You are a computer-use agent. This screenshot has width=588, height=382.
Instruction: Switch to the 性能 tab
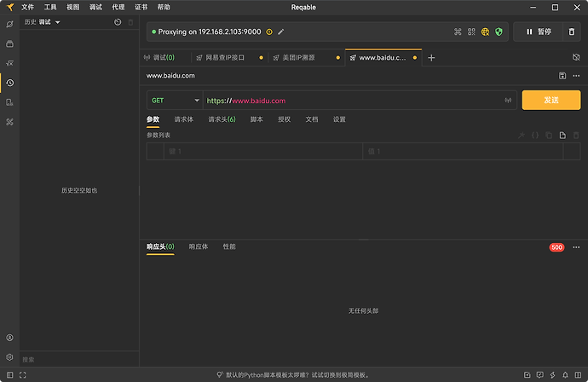pyautogui.click(x=229, y=246)
